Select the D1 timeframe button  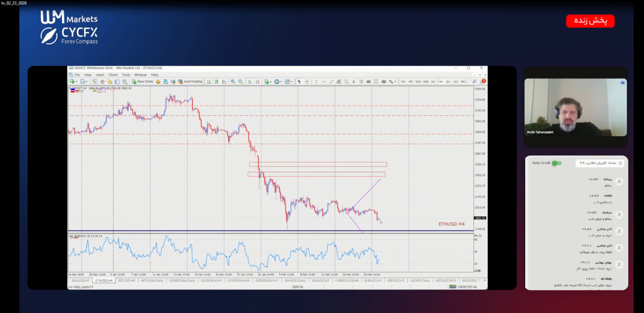pyautogui.click(x=448, y=82)
